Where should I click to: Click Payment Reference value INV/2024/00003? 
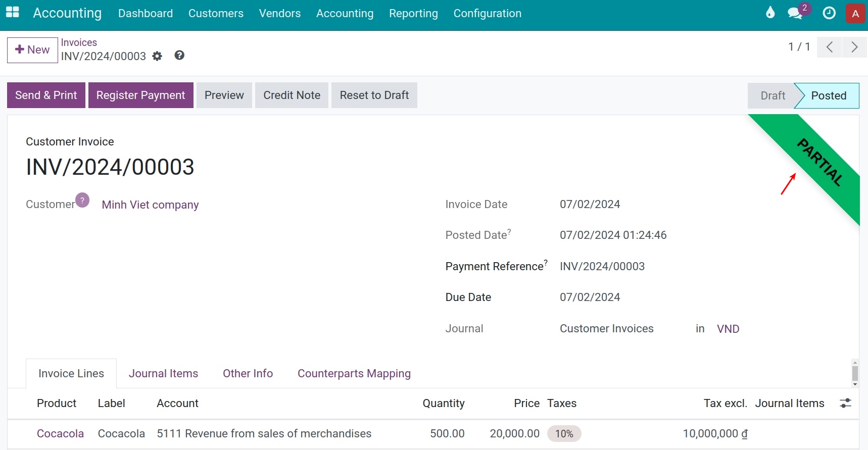click(x=602, y=266)
